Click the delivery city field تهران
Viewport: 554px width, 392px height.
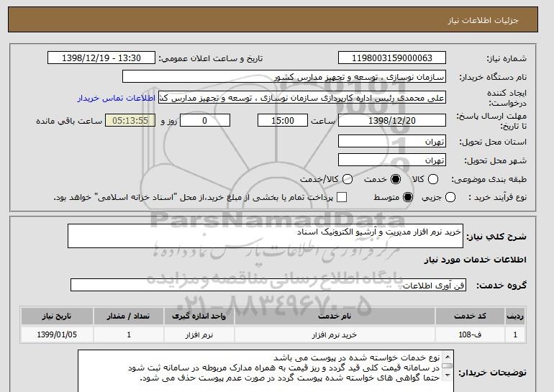tap(392, 160)
